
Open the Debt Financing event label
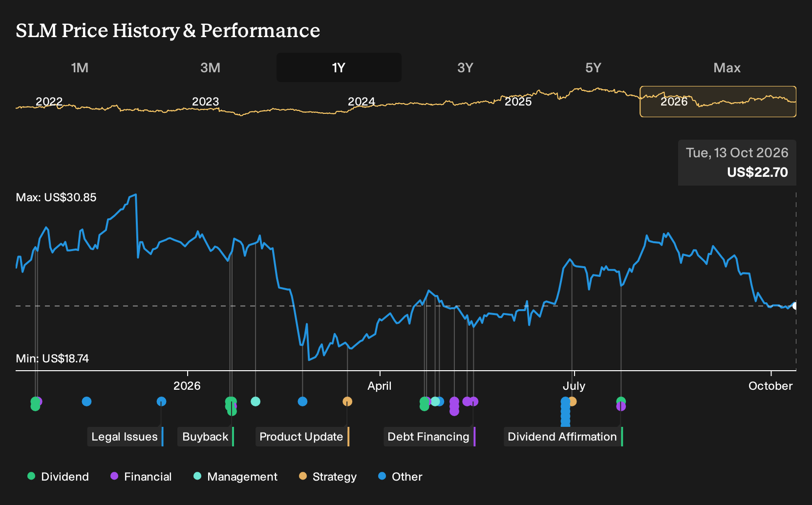tap(429, 437)
